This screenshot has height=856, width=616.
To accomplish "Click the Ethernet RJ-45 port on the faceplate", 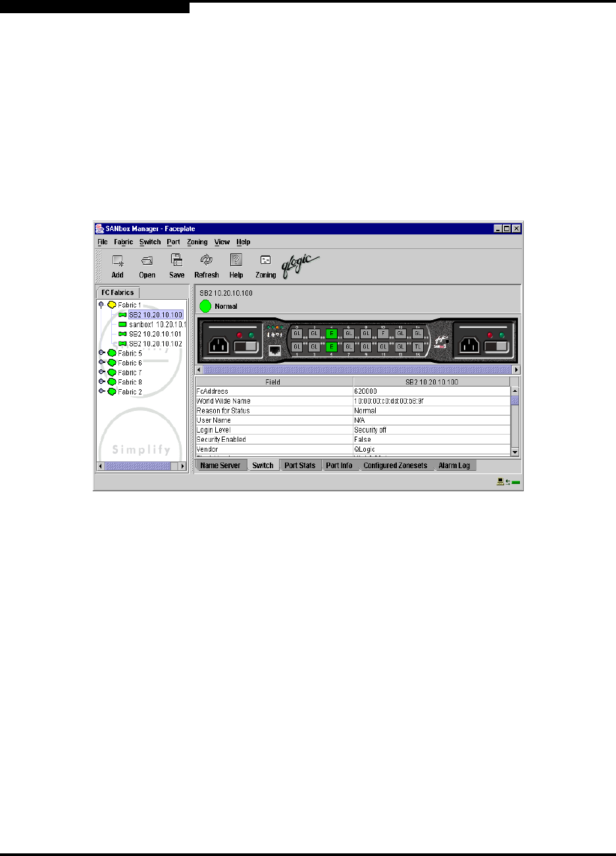I will [x=276, y=349].
